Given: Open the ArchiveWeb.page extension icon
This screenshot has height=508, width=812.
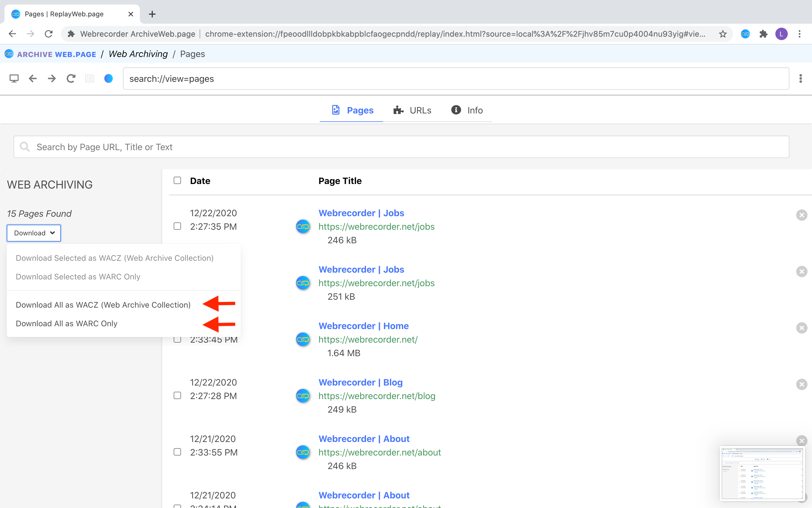Looking at the screenshot, I should [745, 34].
